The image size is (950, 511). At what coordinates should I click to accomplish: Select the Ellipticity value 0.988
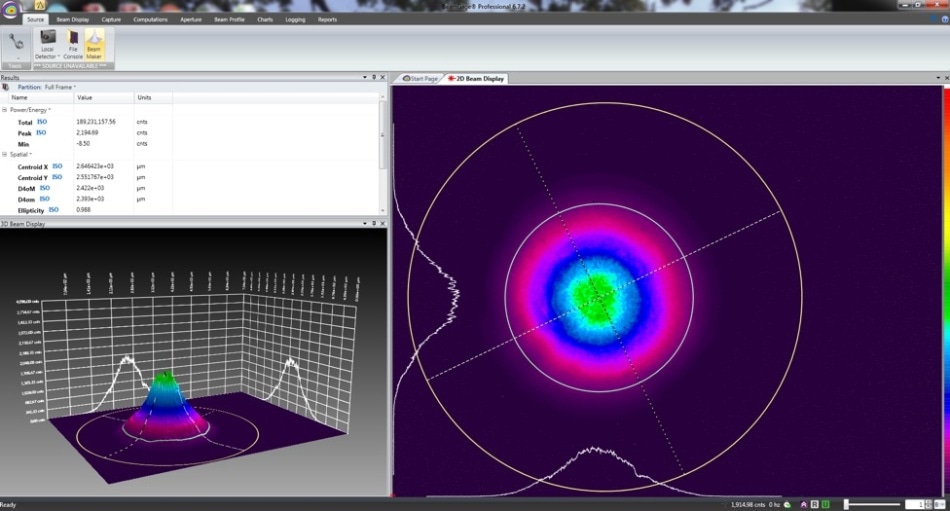tap(83, 210)
